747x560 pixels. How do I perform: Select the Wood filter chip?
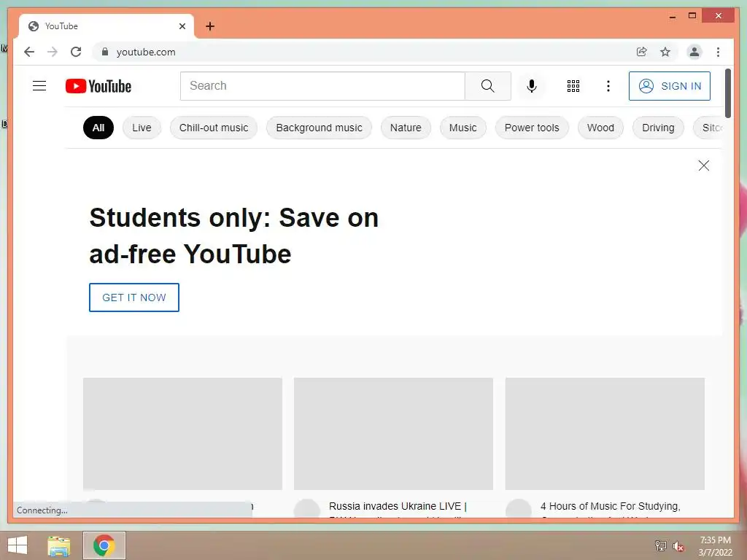[600, 128]
